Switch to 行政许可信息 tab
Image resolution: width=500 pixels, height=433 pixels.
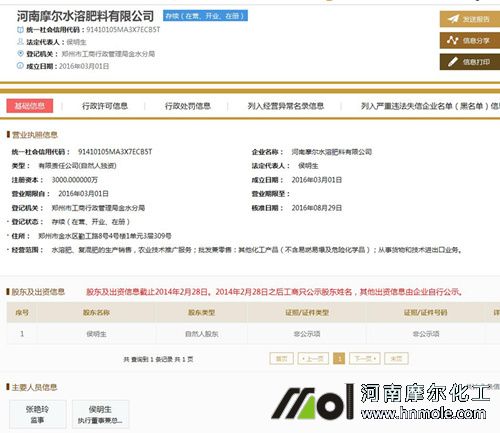tap(105, 106)
